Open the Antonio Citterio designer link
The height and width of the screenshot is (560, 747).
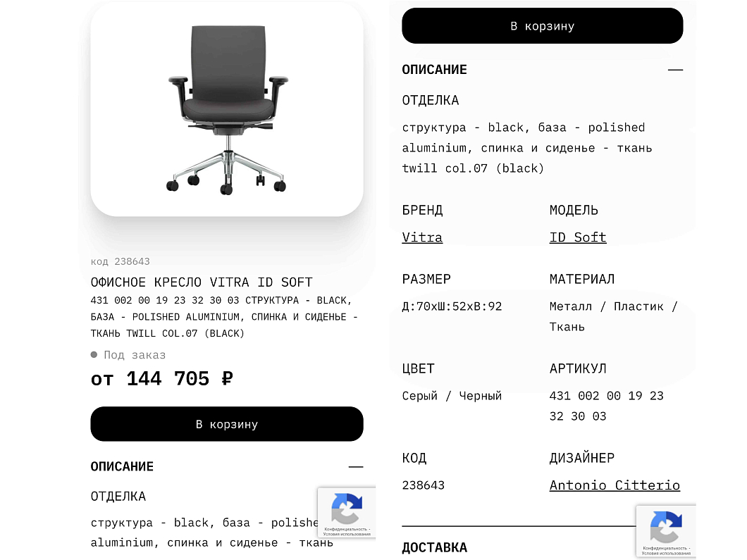pos(615,485)
